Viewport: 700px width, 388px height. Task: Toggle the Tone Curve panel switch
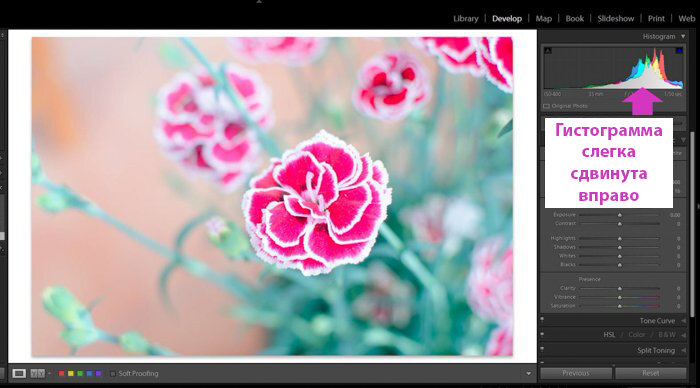[542, 320]
